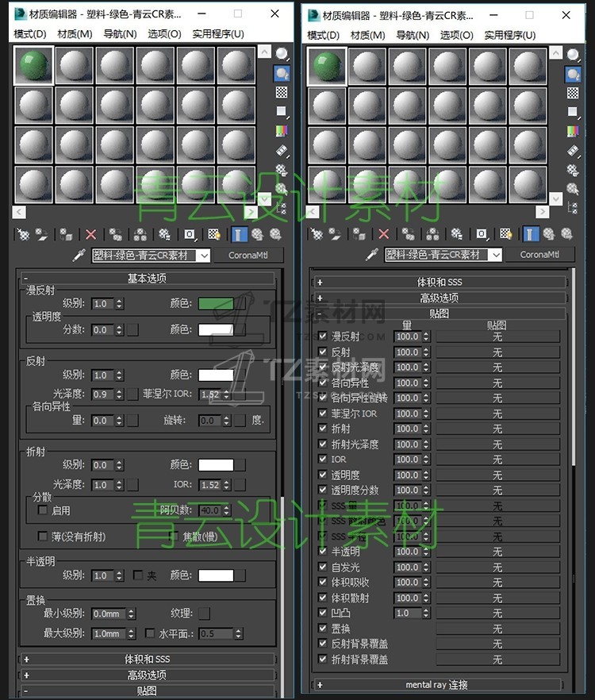This screenshot has width=595, height=700.
Task: Pick material with eyedropper, left window
Action: click(79, 256)
